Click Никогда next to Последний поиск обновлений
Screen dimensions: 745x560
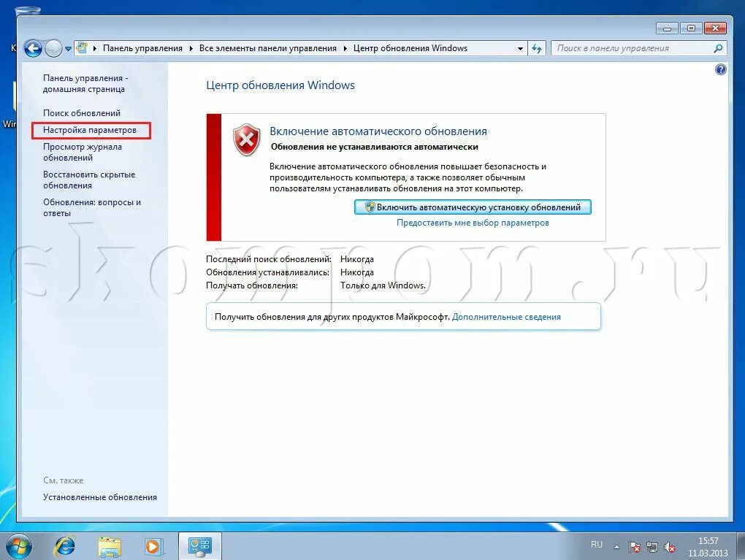[357, 259]
